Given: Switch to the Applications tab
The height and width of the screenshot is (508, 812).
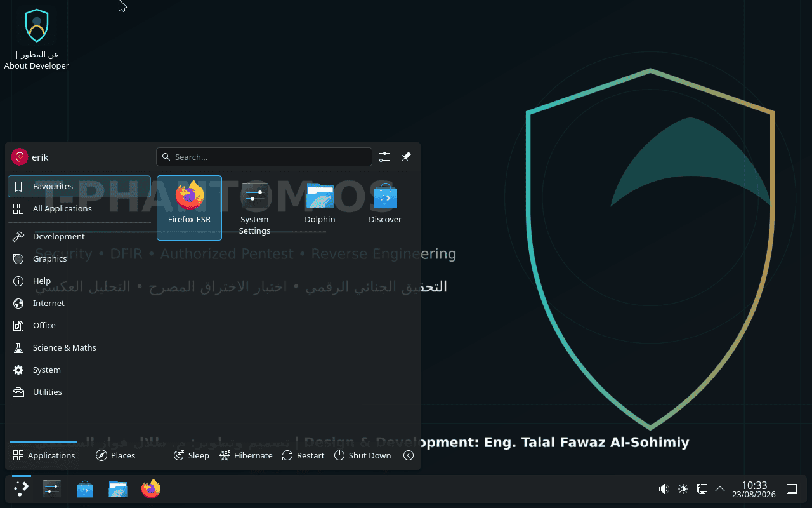Looking at the screenshot, I should coord(44,455).
